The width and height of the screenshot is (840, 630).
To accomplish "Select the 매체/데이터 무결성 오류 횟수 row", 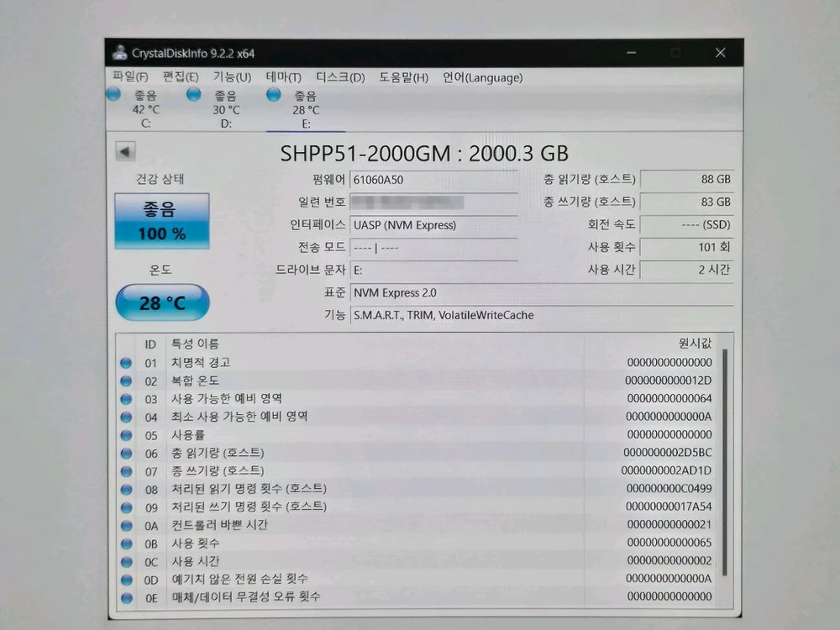I will tap(417, 596).
